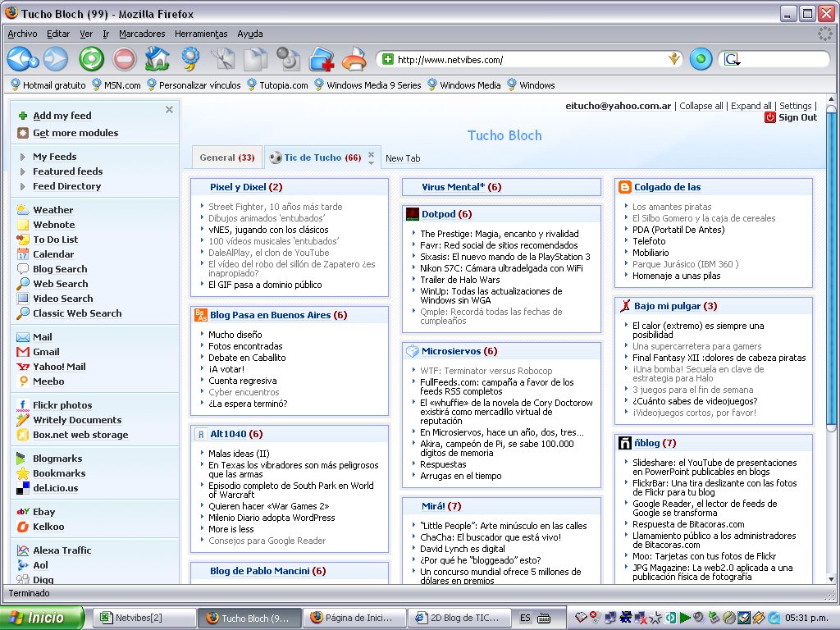Open the Archivo menu
The height and width of the screenshot is (630, 840).
click(22, 34)
